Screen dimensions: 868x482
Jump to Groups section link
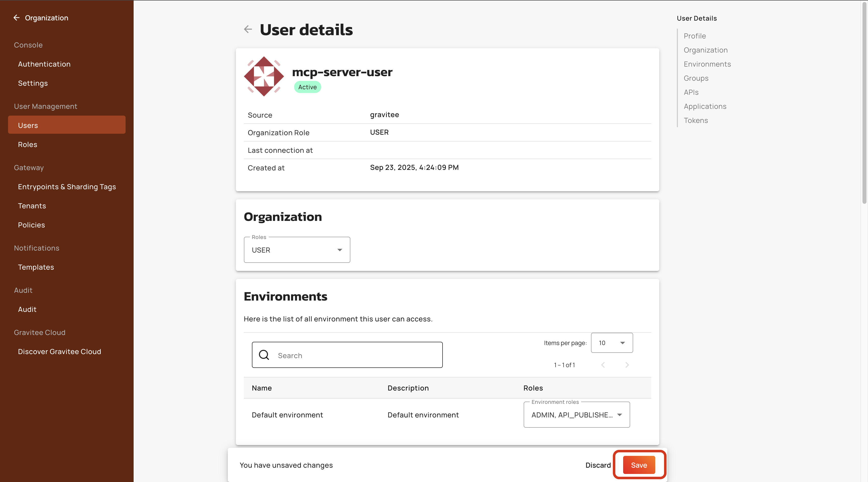click(696, 78)
